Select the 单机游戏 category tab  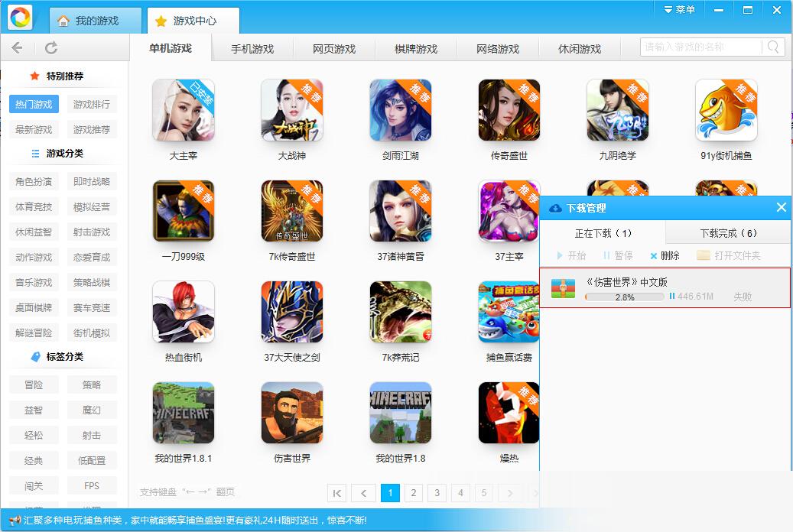(171, 49)
